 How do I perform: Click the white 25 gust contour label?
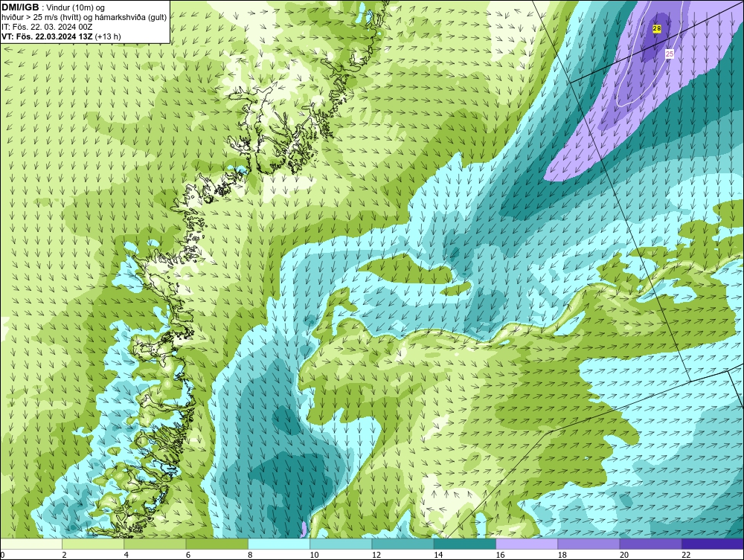pos(670,54)
